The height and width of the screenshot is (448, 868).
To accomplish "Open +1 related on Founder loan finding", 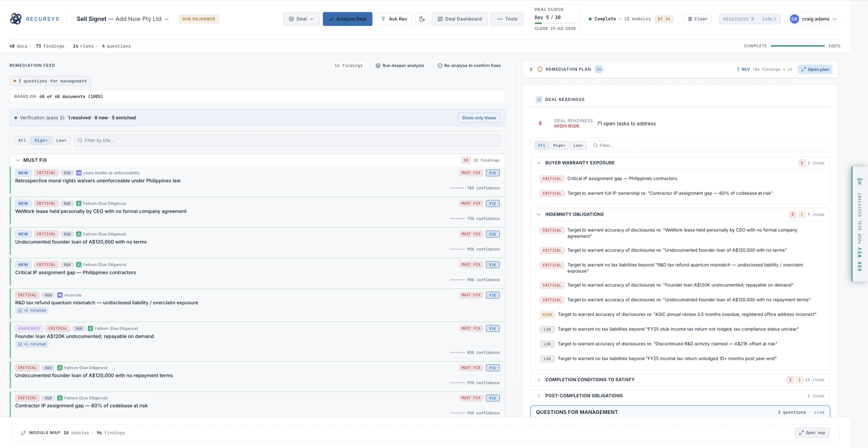I will 32,344.
